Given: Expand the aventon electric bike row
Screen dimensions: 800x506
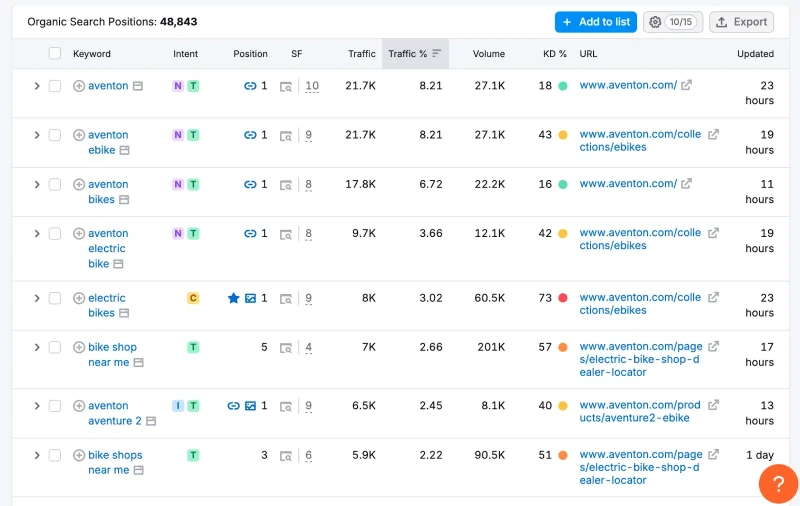Looking at the screenshot, I should point(37,234).
